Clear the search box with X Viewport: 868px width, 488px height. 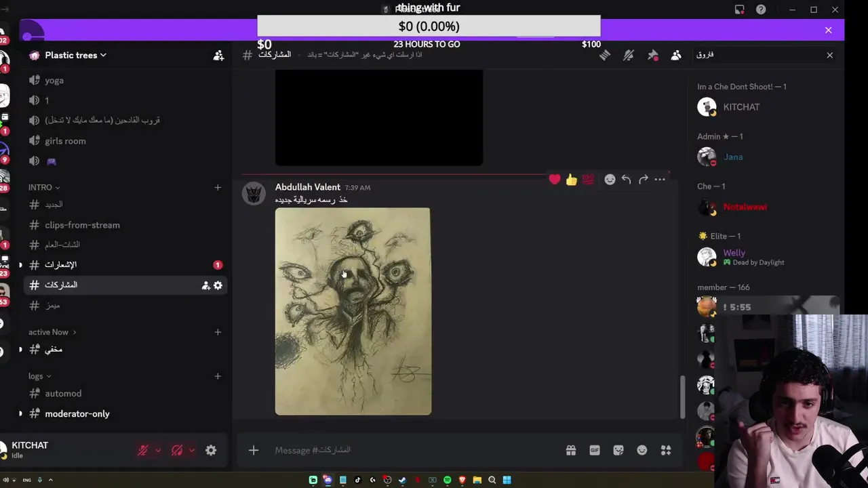tap(829, 55)
